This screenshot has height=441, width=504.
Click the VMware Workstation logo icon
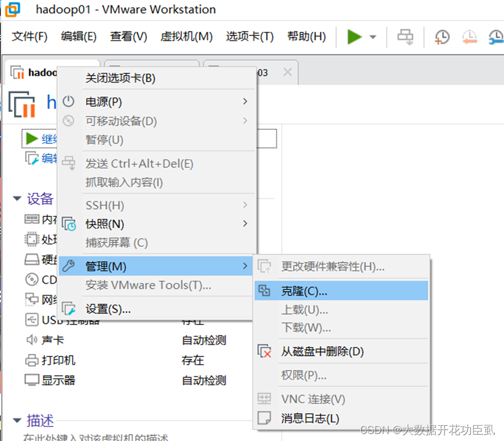click(x=12, y=9)
